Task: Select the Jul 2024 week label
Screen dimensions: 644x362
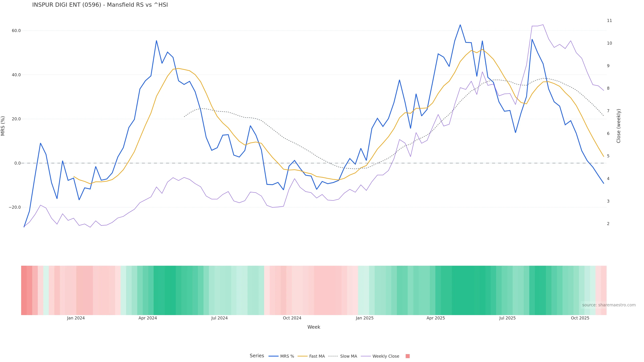Action: pos(220,318)
